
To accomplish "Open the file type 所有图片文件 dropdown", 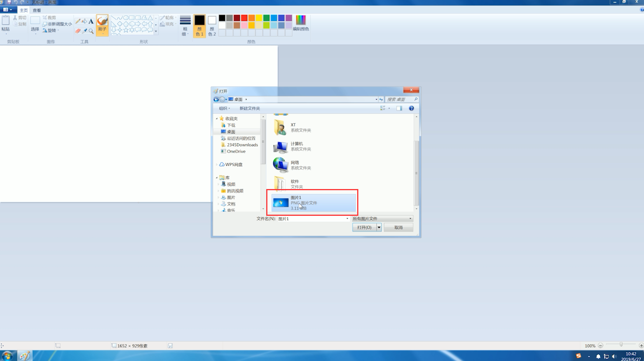I will point(382,219).
